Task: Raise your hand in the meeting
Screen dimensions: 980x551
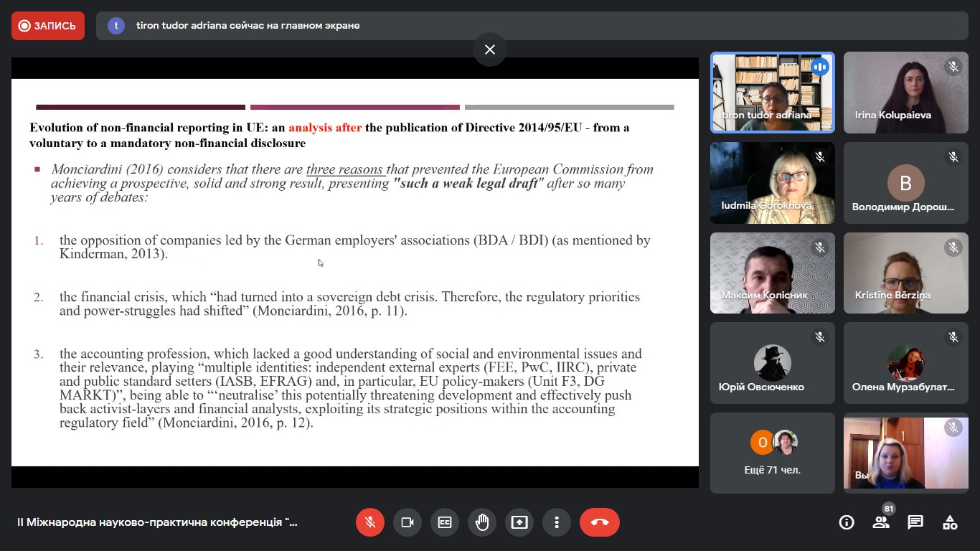Action: pos(482,522)
